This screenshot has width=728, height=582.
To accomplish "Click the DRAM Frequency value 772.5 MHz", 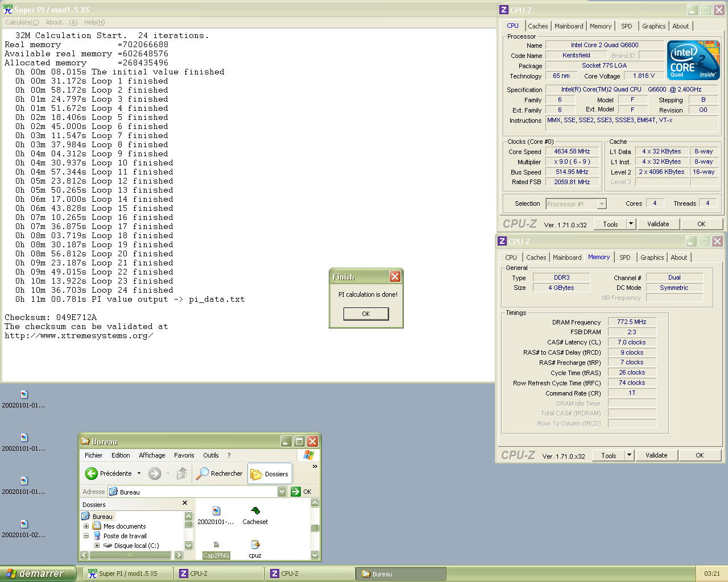I will (x=632, y=322).
